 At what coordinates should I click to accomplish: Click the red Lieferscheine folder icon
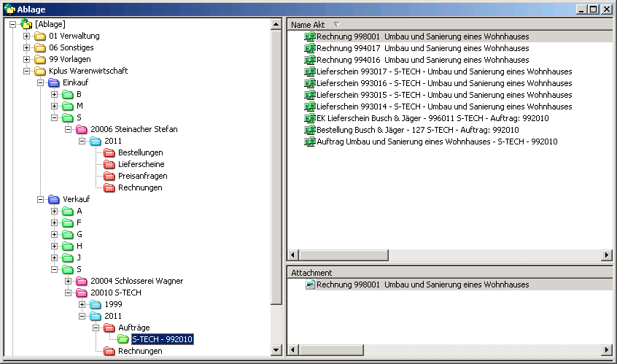[109, 164]
